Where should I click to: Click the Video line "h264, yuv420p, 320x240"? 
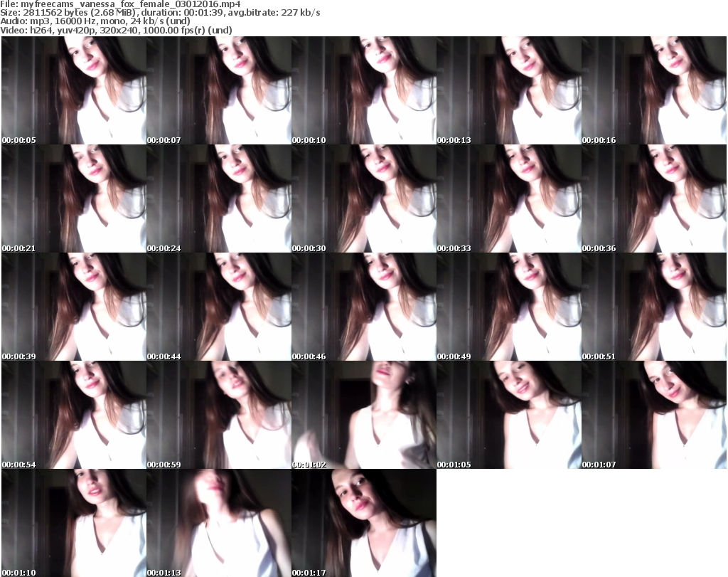click(85, 30)
